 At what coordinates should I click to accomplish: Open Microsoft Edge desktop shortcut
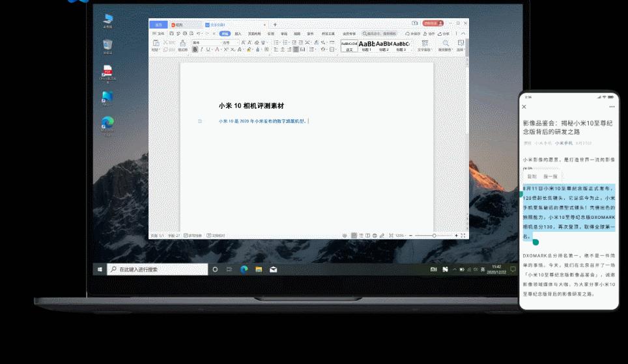107,125
